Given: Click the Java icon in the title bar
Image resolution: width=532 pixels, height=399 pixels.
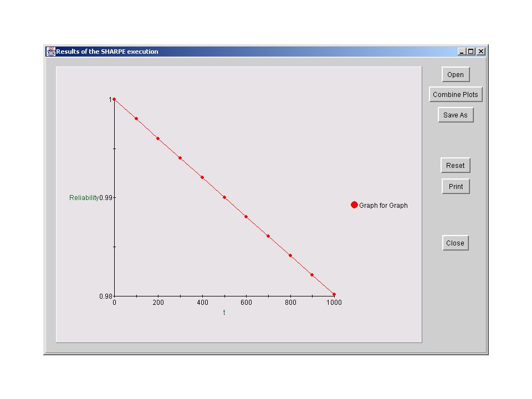Looking at the screenshot, I should point(51,52).
